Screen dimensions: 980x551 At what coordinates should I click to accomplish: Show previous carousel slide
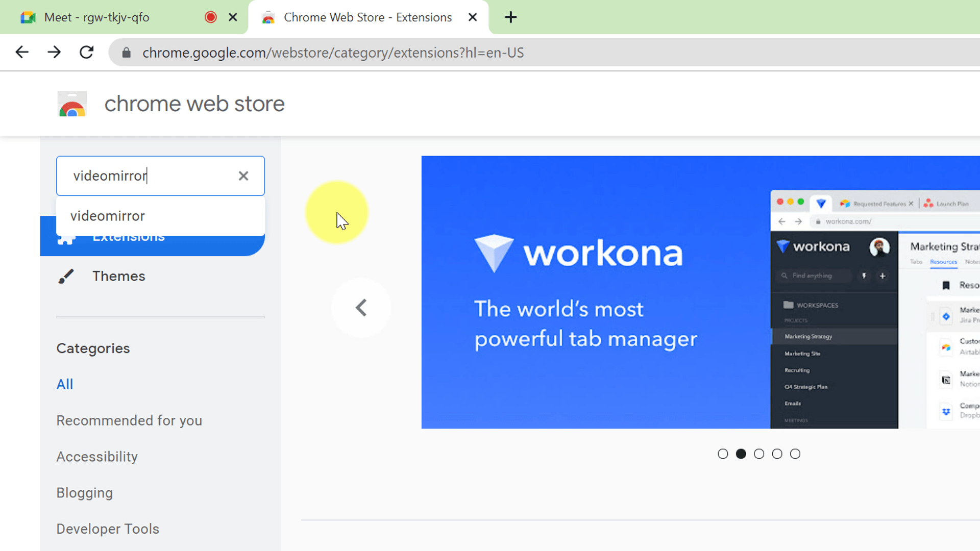coord(361,308)
